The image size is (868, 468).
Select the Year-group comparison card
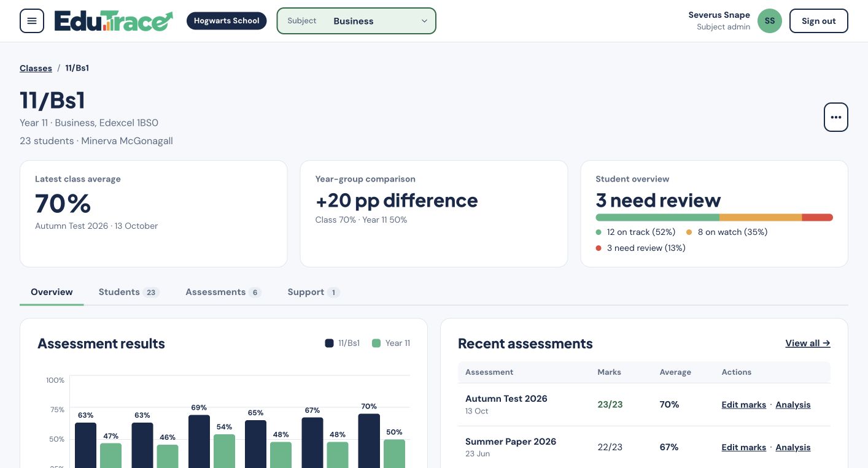pyautogui.click(x=433, y=213)
